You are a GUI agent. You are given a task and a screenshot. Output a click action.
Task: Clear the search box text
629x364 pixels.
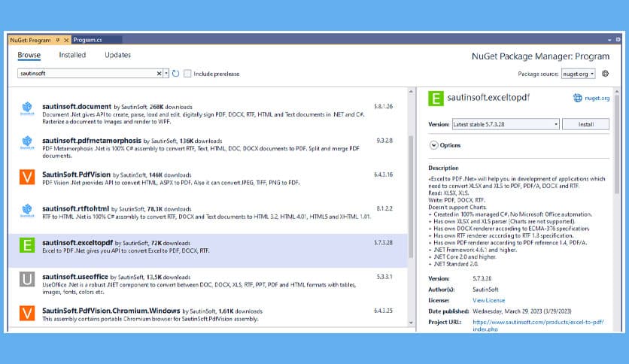(x=159, y=74)
